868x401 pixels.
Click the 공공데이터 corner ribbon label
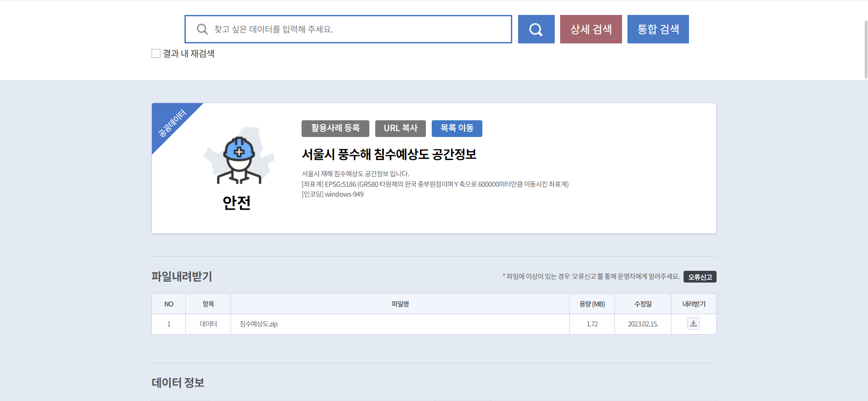point(172,123)
